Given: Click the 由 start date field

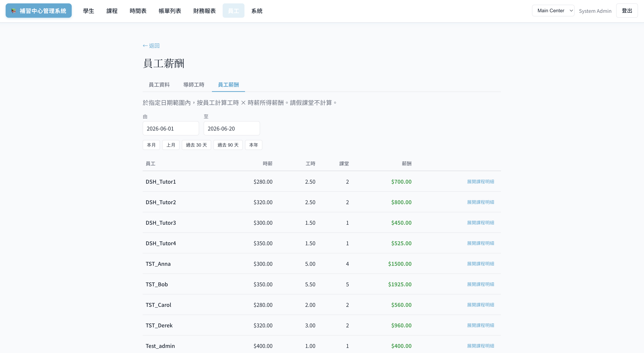Looking at the screenshot, I should pos(171,128).
